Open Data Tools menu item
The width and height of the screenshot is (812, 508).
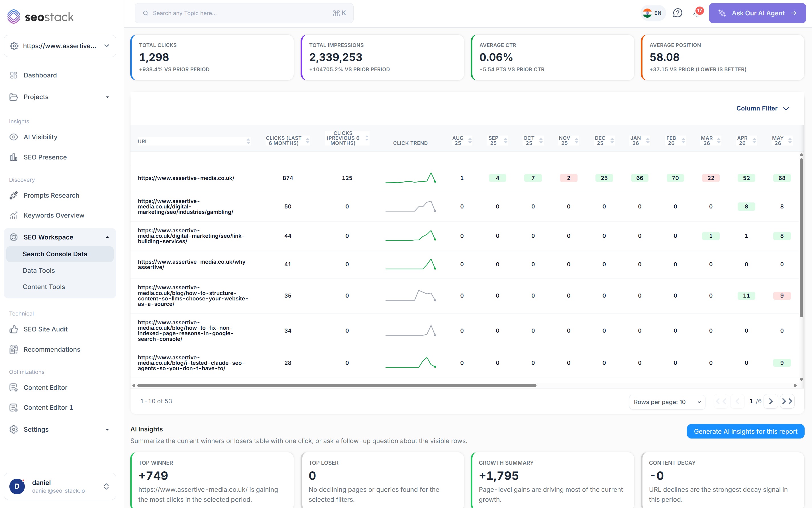pos(39,271)
